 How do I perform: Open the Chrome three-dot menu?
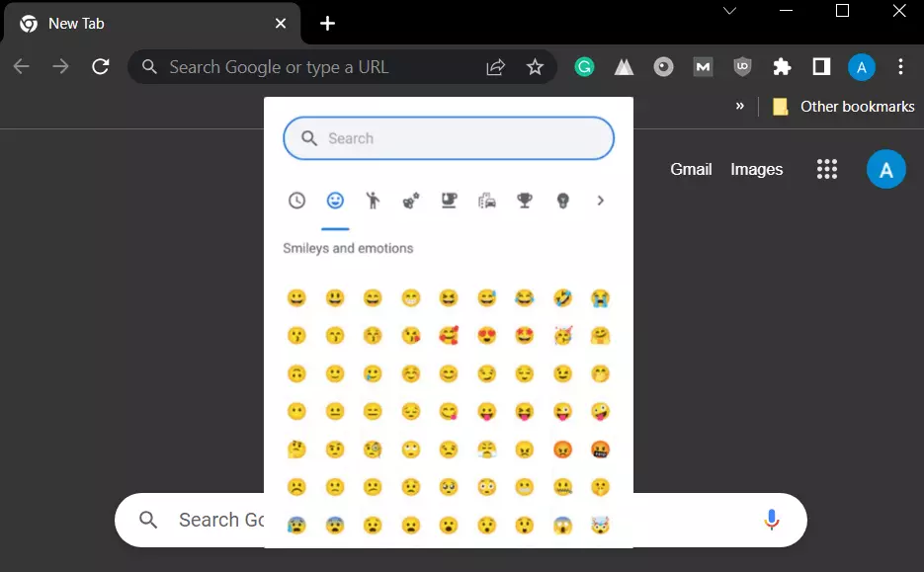(900, 66)
